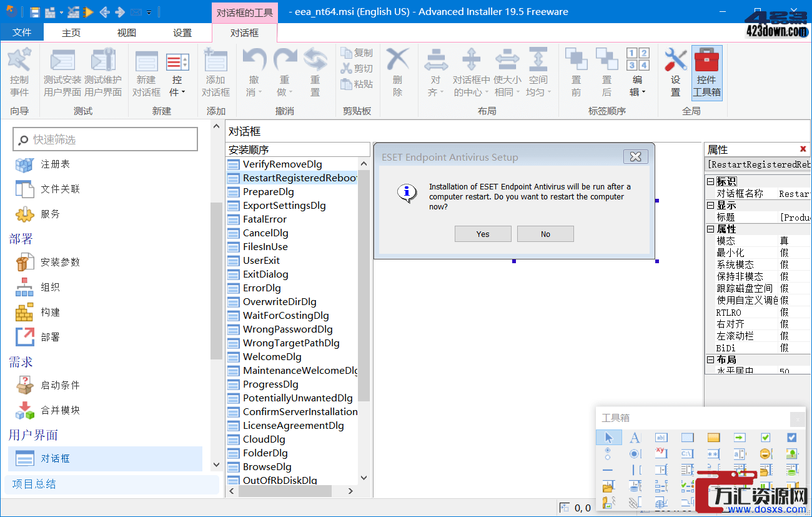
Task: Close the 属性 panel with red x
Action: click(x=803, y=149)
